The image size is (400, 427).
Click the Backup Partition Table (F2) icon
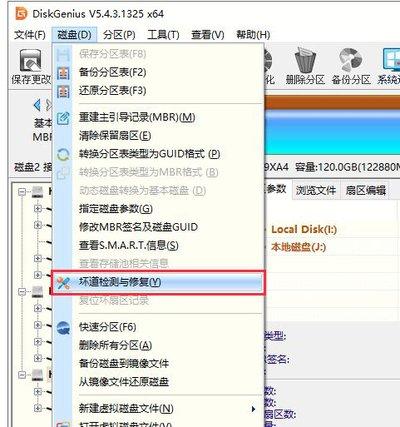click(63, 73)
